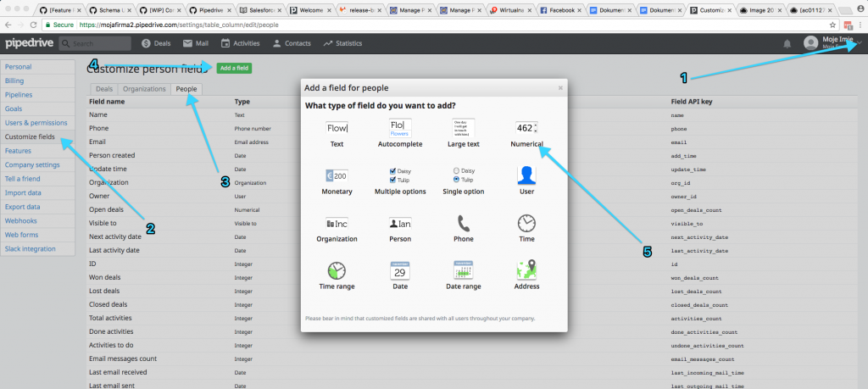Select the Text field type icon
The image size is (868, 389).
click(337, 128)
